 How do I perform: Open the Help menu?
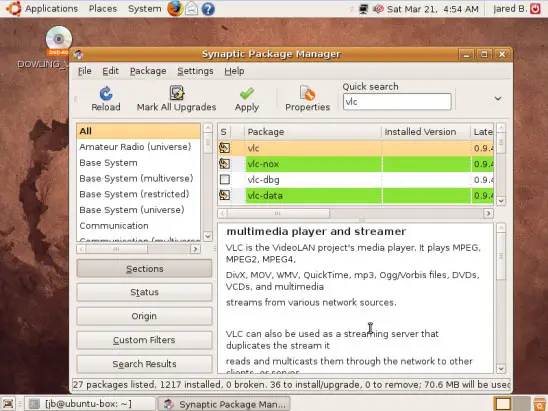(x=234, y=71)
